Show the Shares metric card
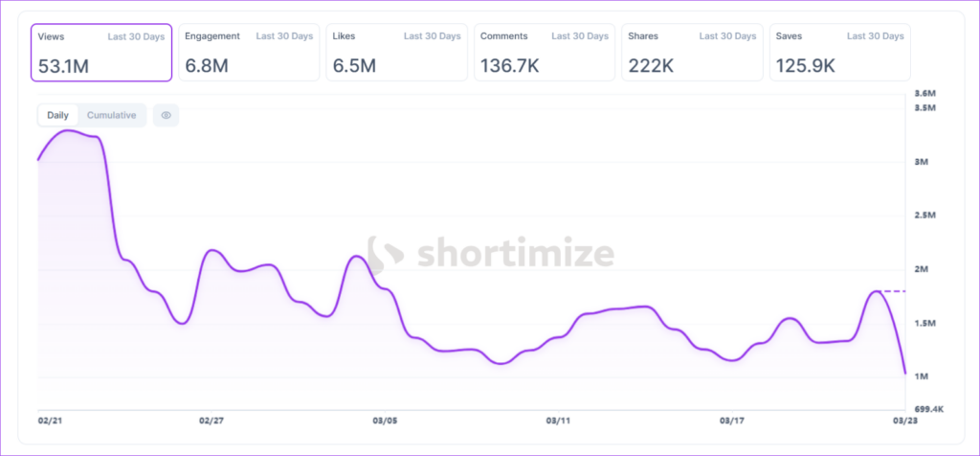This screenshot has width=980, height=456. tap(692, 53)
